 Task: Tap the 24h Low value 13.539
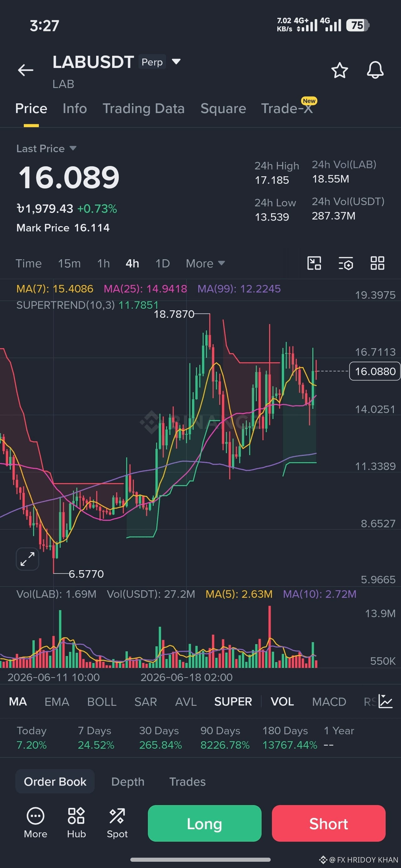[x=272, y=217]
